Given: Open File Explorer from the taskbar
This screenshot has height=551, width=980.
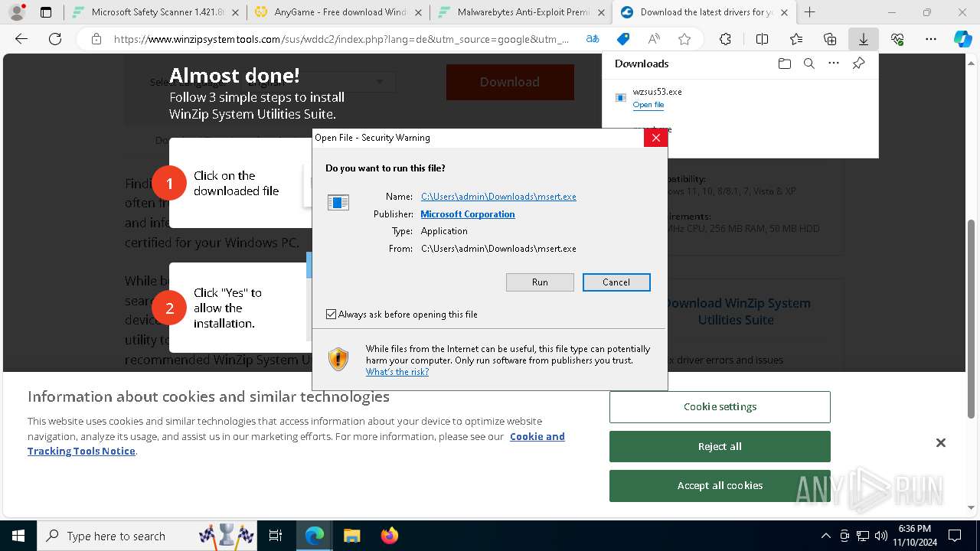Looking at the screenshot, I should click(351, 536).
